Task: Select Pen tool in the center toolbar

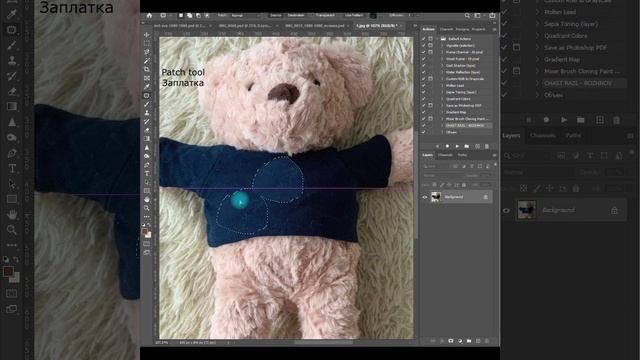Action: (x=147, y=165)
